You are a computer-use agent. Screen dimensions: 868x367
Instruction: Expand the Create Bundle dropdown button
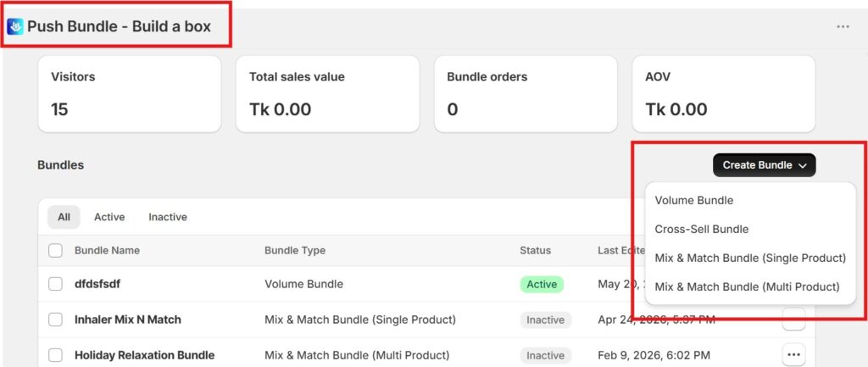pos(764,165)
